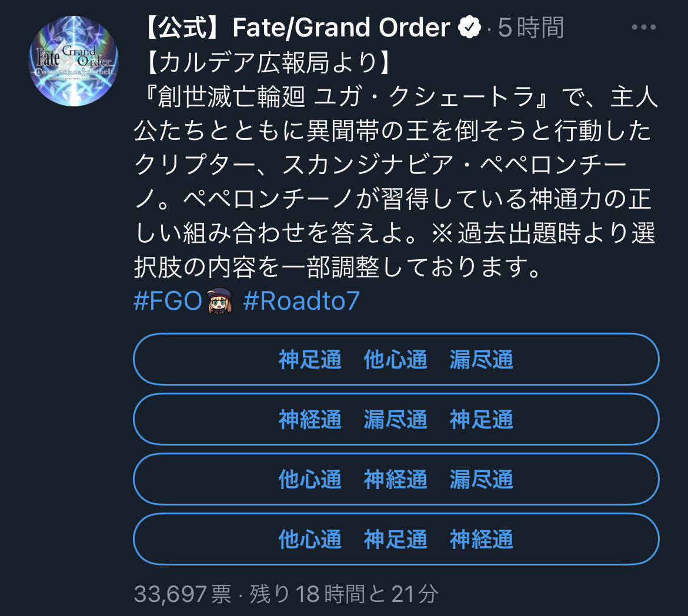This screenshot has height=616, width=688.
Task: Vote for 神足通 他心通 漏尽通 poll option
Action: point(396,359)
